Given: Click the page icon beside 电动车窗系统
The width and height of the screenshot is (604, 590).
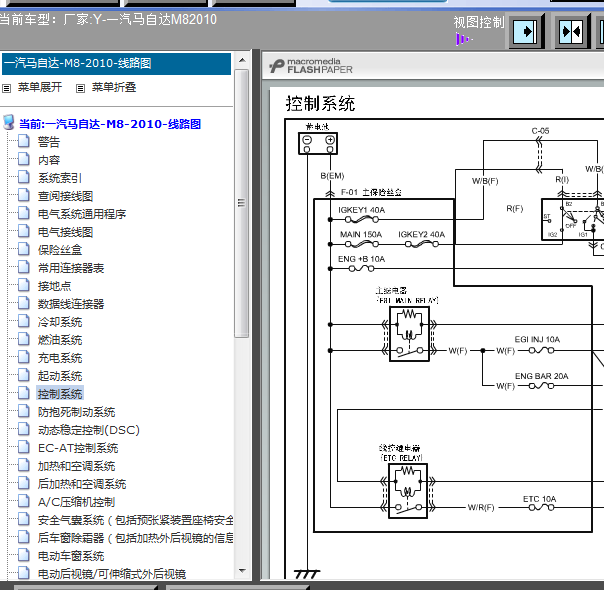Looking at the screenshot, I should point(23,555).
